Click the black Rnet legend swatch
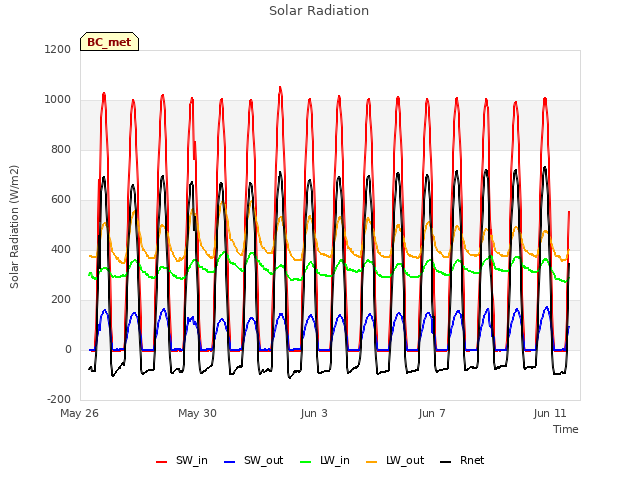Image resolution: width=640 pixels, height=480 pixels. coord(446,462)
